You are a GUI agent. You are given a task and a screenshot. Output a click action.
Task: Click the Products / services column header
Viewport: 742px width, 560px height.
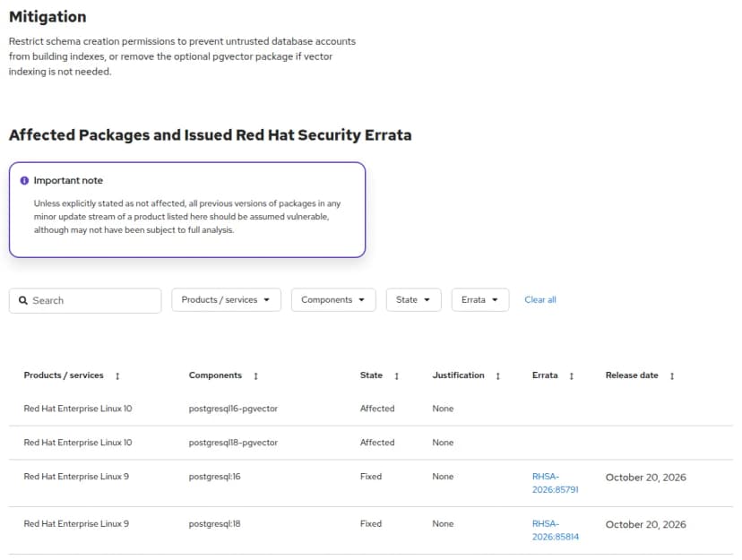(x=64, y=375)
